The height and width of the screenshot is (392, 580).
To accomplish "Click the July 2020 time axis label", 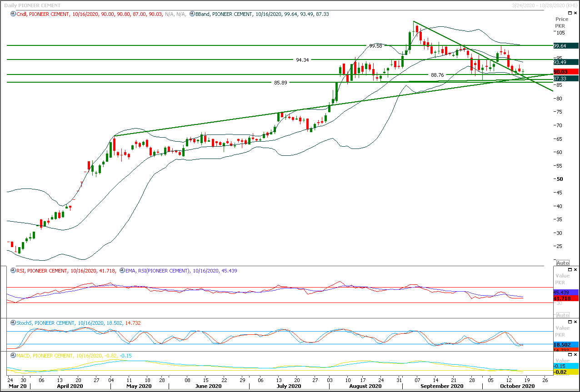I will pyautogui.click(x=289, y=386).
